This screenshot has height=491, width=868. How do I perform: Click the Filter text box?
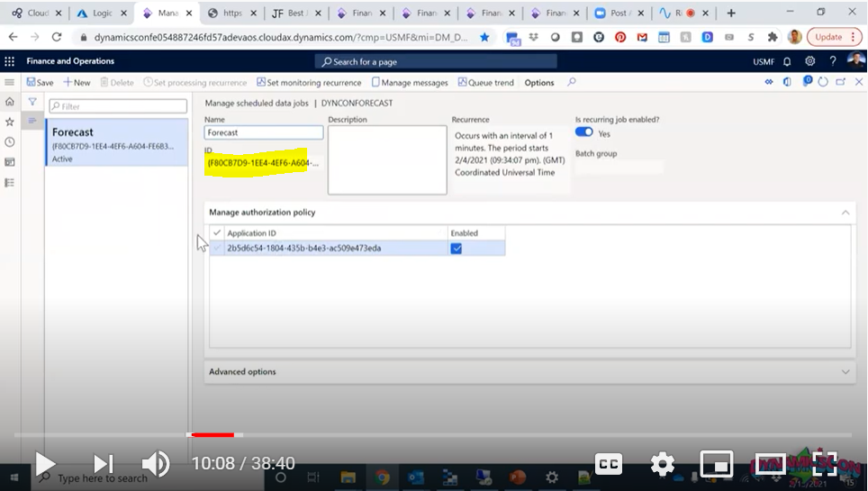118,105
